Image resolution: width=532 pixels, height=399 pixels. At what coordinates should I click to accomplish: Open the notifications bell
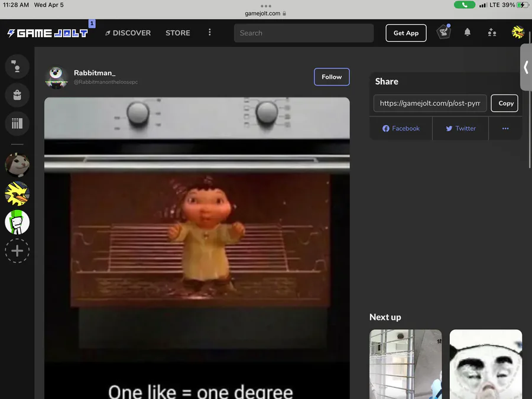(467, 33)
